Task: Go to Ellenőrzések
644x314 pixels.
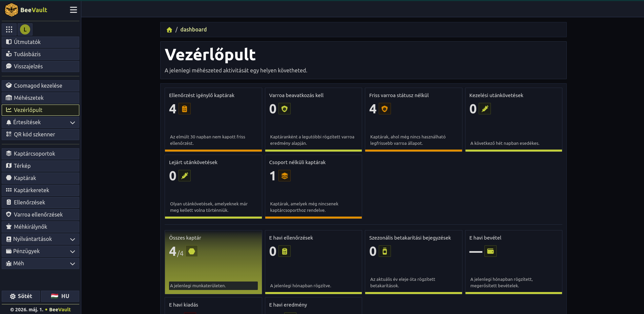Action: tap(40, 202)
